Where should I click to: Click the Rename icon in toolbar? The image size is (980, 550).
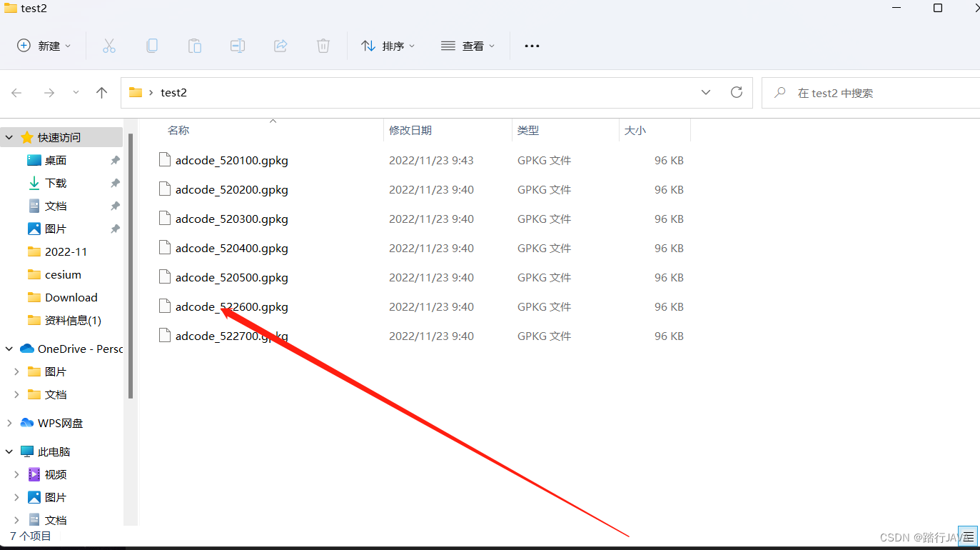pos(238,46)
